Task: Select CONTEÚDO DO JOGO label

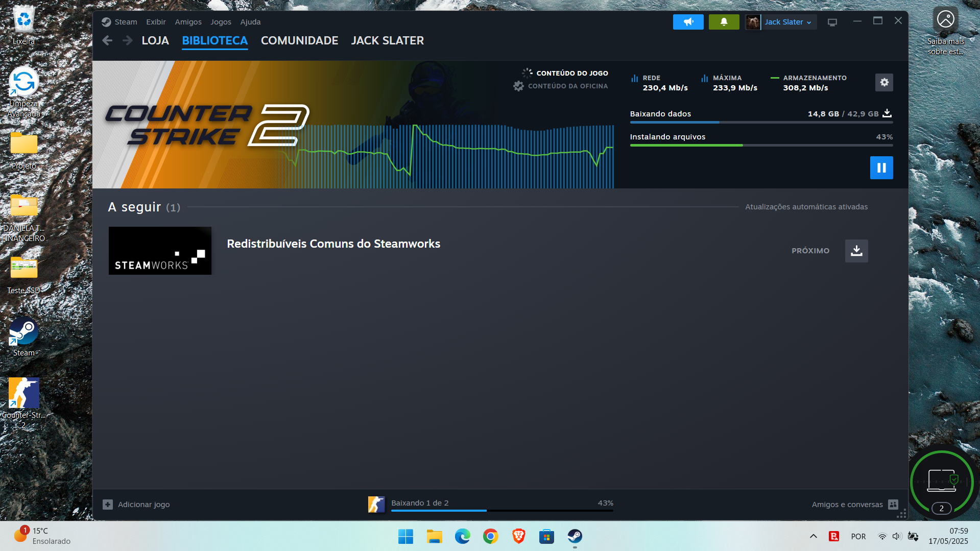Action: 572,73
